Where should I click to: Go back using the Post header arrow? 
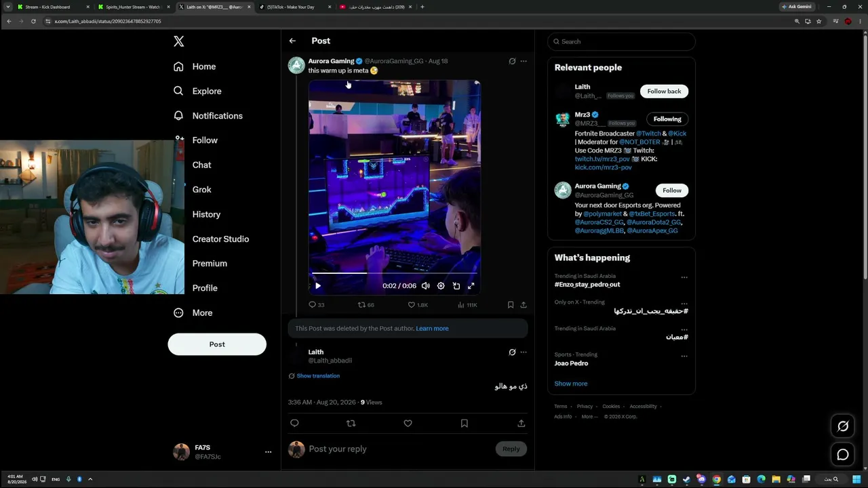point(292,41)
